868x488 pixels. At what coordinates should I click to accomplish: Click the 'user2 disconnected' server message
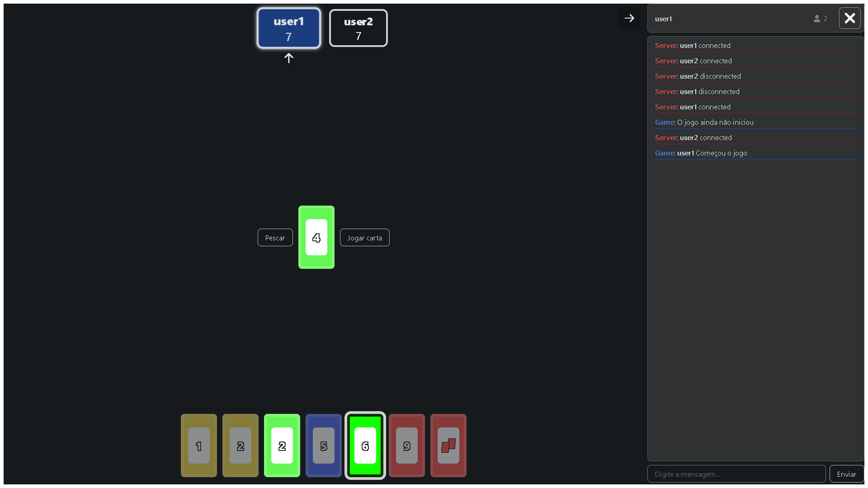(755, 76)
